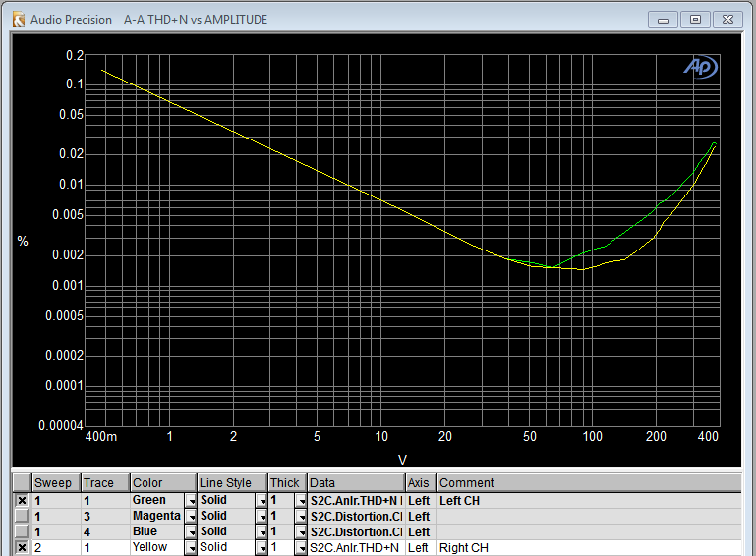Open the Magenta color dropdown
The height and width of the screenshot is (556, 756).
pyautogui.click(x=191, y=517)
